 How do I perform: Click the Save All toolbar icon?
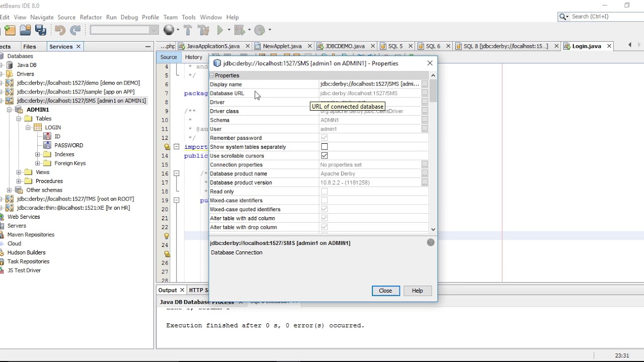point(41,30)
